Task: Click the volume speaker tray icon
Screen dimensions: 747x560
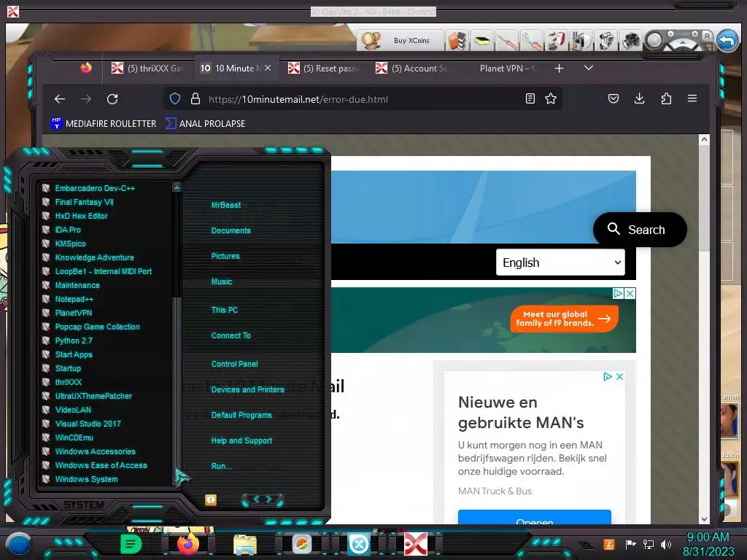Action: 665,544
